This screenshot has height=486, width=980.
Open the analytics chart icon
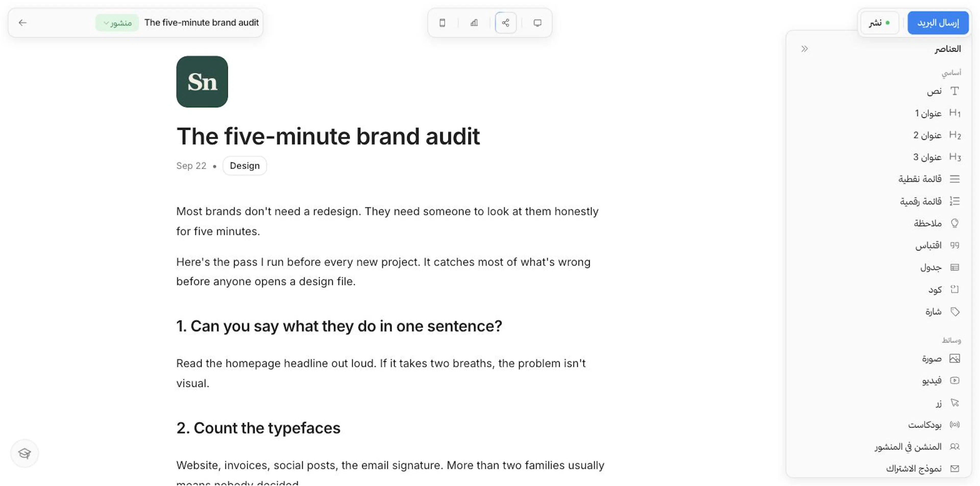coord(474,23)
